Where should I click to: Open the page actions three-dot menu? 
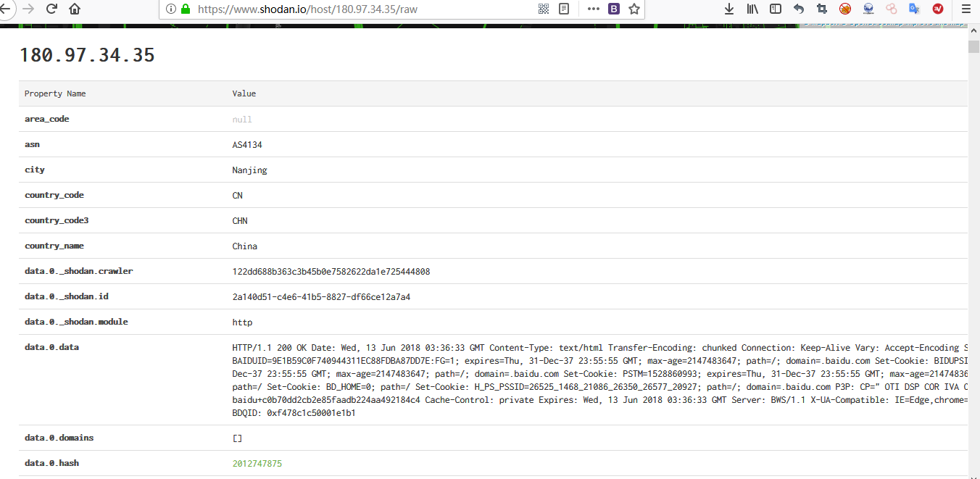pos(593,9)
